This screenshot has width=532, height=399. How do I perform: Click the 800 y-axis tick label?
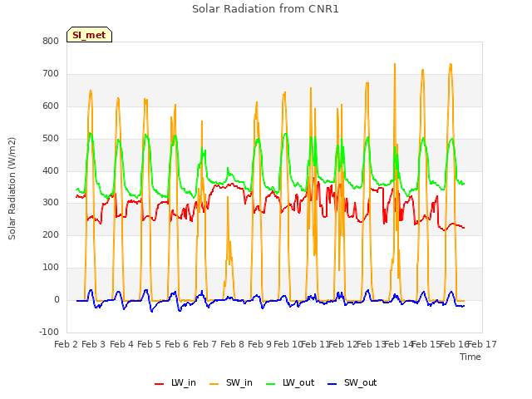pyautogui.click(x=51, y=41)
